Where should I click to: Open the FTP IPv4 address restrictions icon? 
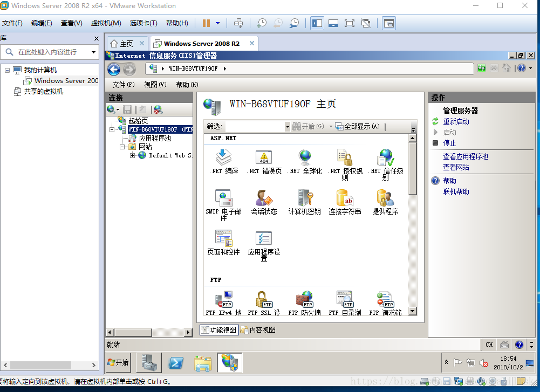pyautogui.click(x=223, y=299)
